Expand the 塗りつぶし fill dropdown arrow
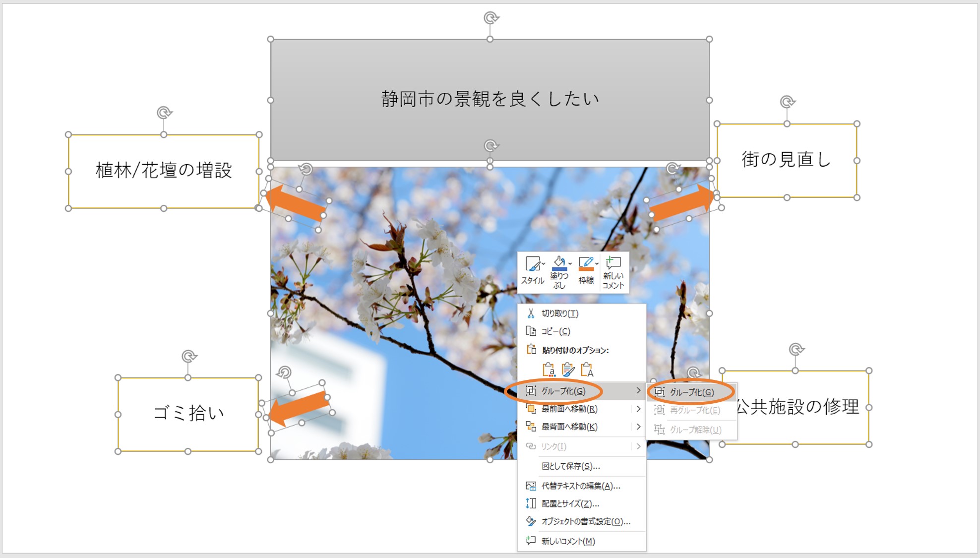 coord(570,264)
